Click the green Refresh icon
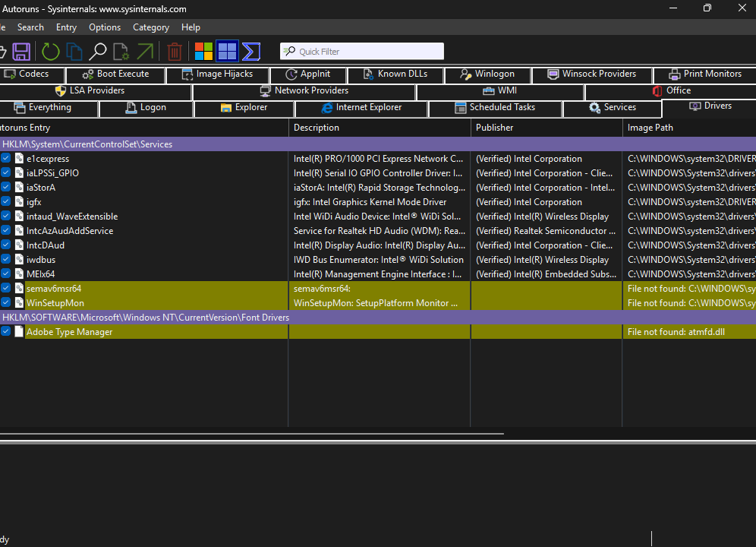This screenshot has width=756, height=547. point(50,51)
